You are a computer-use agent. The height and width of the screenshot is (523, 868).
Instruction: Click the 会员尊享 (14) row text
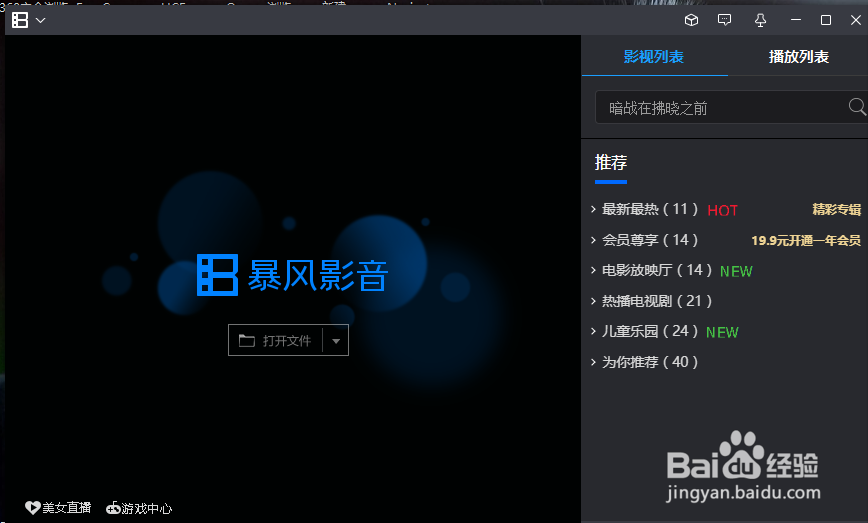tap(650, 240)
